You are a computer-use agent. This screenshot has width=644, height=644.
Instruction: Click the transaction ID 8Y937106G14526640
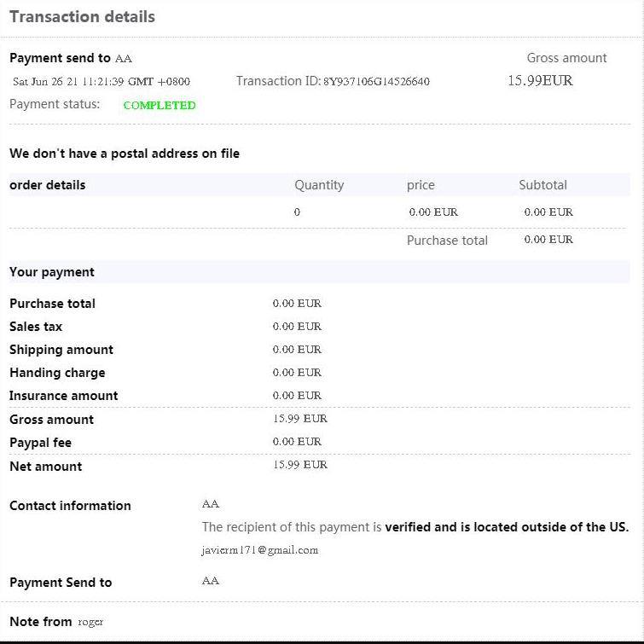376,82
